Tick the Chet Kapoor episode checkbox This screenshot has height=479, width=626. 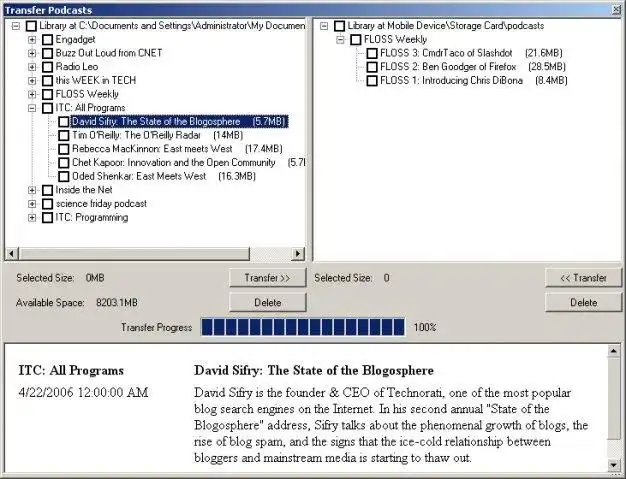tap(63, 163)
